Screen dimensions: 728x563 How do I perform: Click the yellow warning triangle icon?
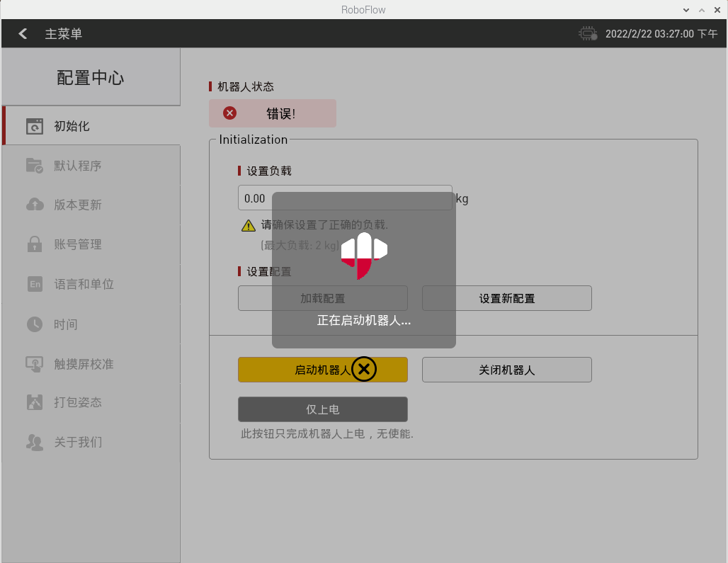pos(249,226)
